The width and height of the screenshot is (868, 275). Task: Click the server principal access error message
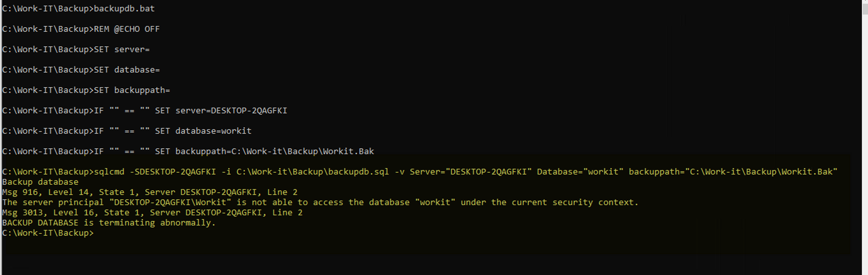[320, 202]
